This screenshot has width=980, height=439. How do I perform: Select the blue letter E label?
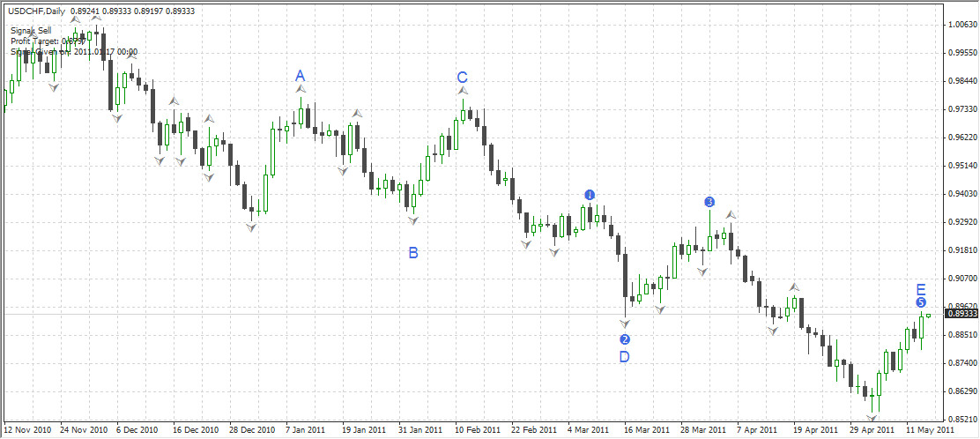921,289
